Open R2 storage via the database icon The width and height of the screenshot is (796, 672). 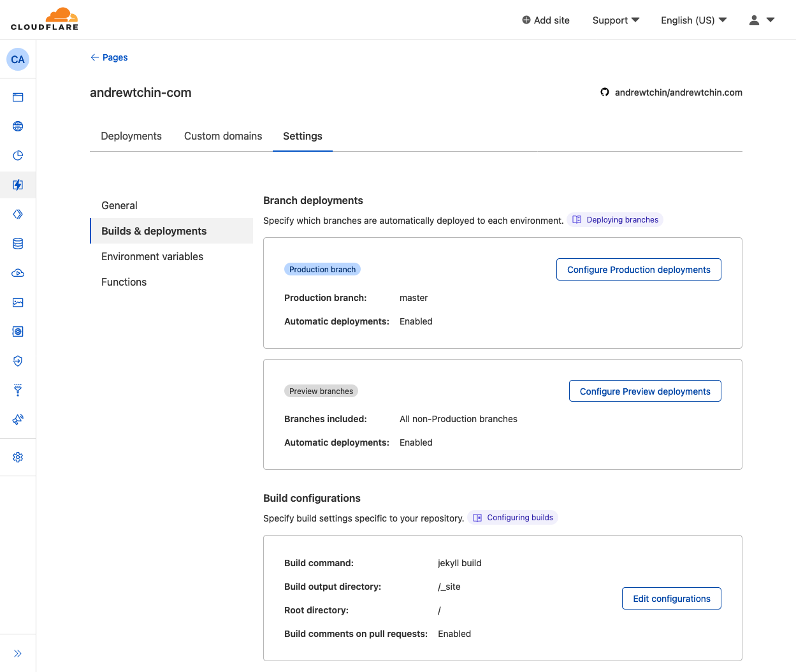coord(18,243)
